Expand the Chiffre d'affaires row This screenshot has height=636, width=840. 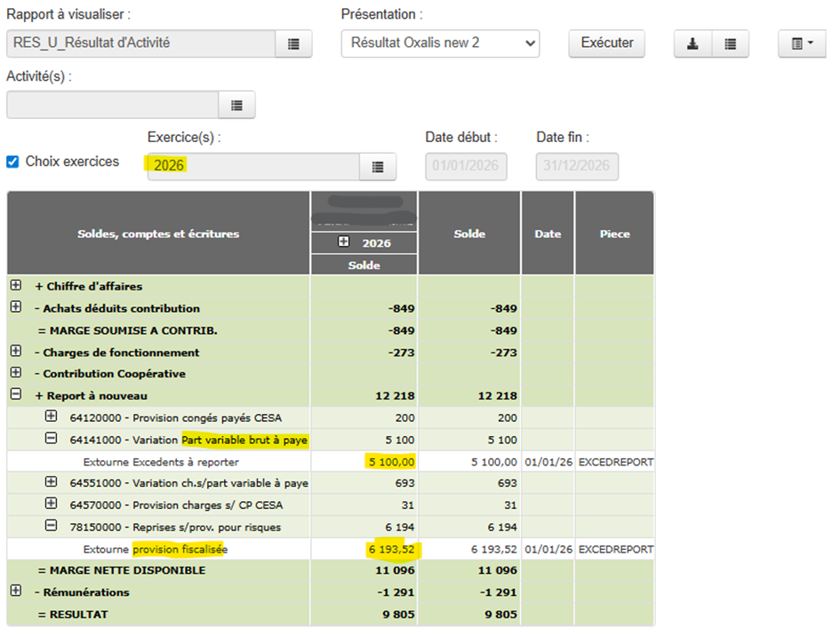coord(15,286)
